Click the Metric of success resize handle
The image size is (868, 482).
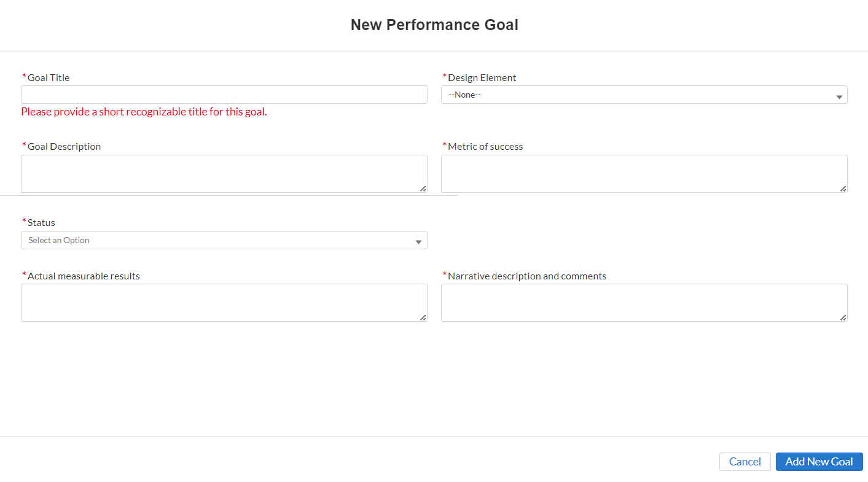(x=843, y=189)
